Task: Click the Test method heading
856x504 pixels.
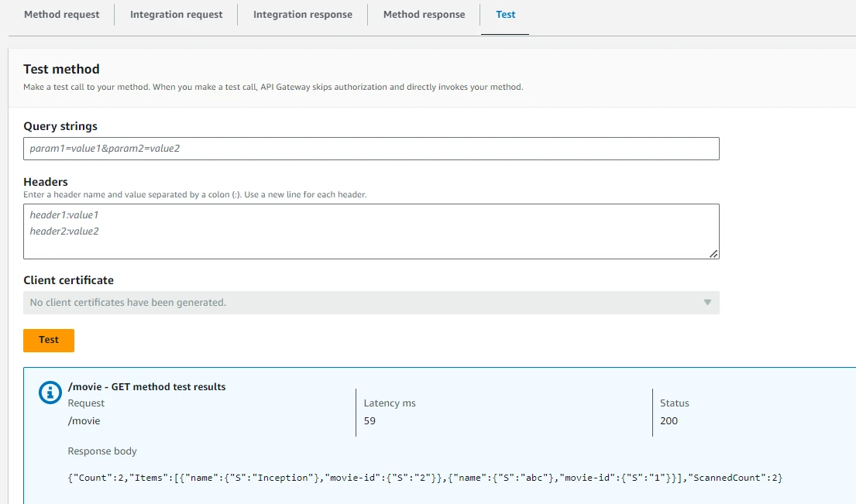Action: pos(61,70)
